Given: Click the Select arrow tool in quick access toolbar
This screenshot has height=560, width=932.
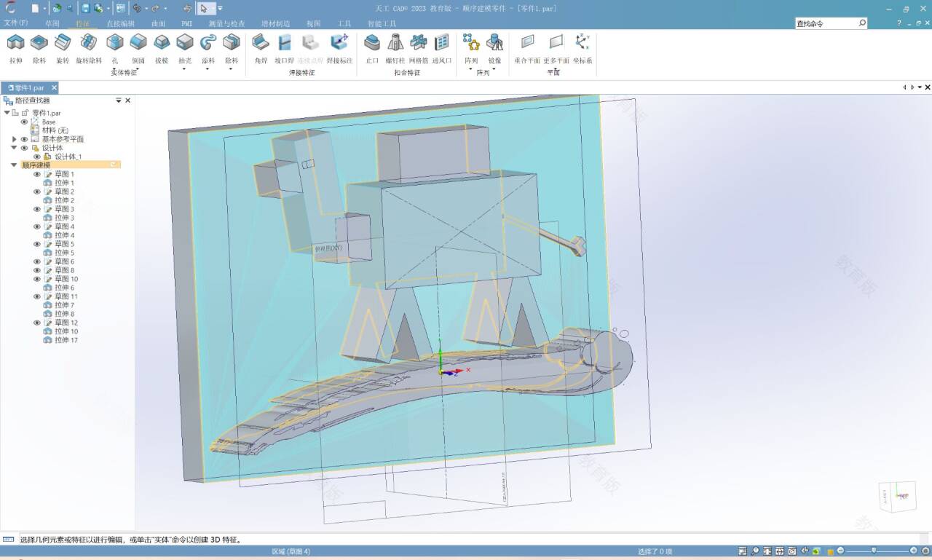Looking at the screenshot, I should point(204,9).
